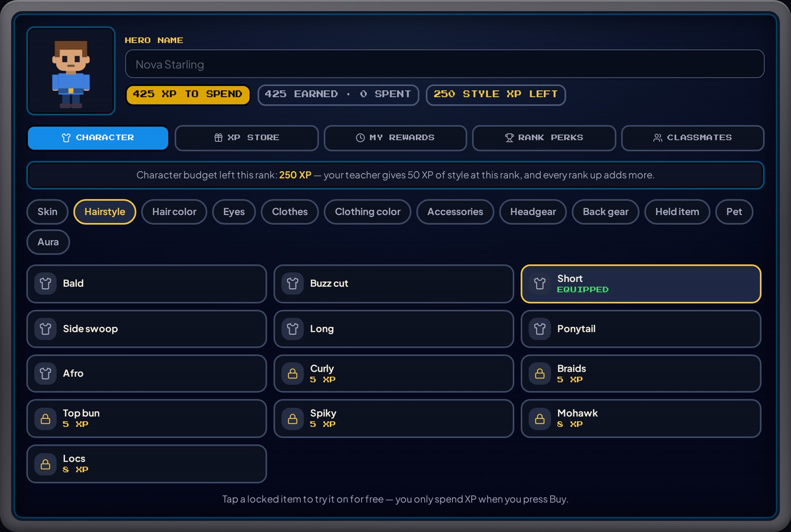The height and width of the screenshot is (532, 791).
Task: Click the 'EQUIPPED' label under Short
Action: [x=583, y=289]
